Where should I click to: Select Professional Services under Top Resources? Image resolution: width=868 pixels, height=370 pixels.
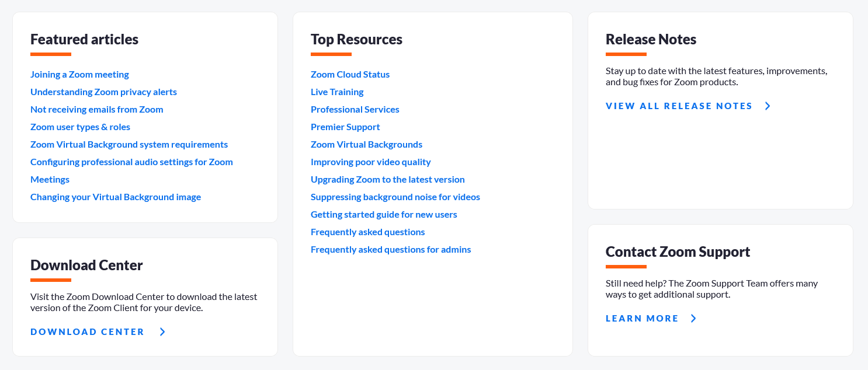click(x=355, y=109)
